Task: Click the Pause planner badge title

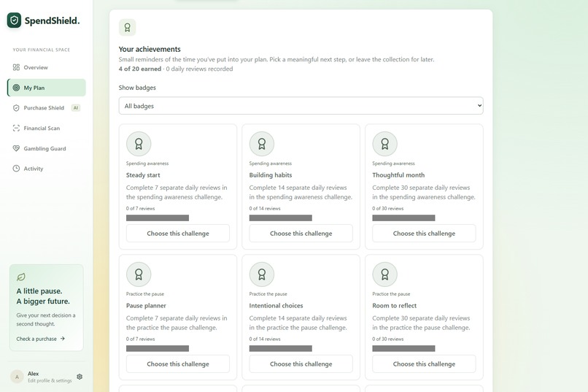Action: (x=146, y=305)
